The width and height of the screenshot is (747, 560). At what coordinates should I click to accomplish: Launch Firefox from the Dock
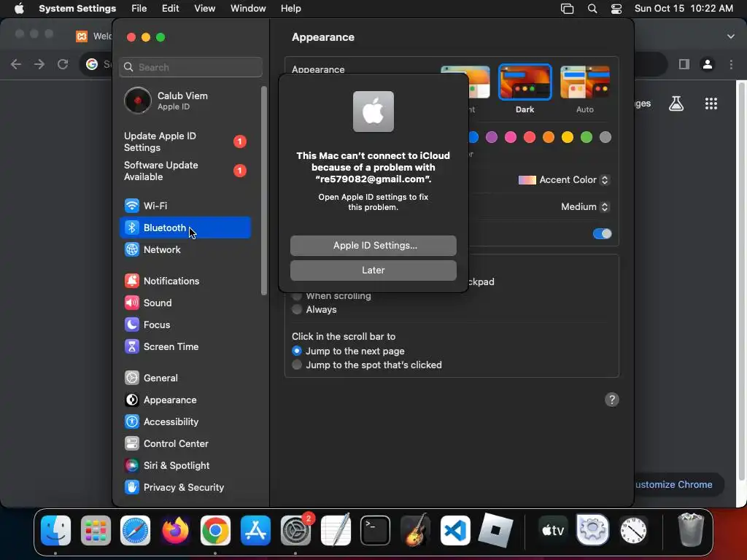[x=175, y=531]
